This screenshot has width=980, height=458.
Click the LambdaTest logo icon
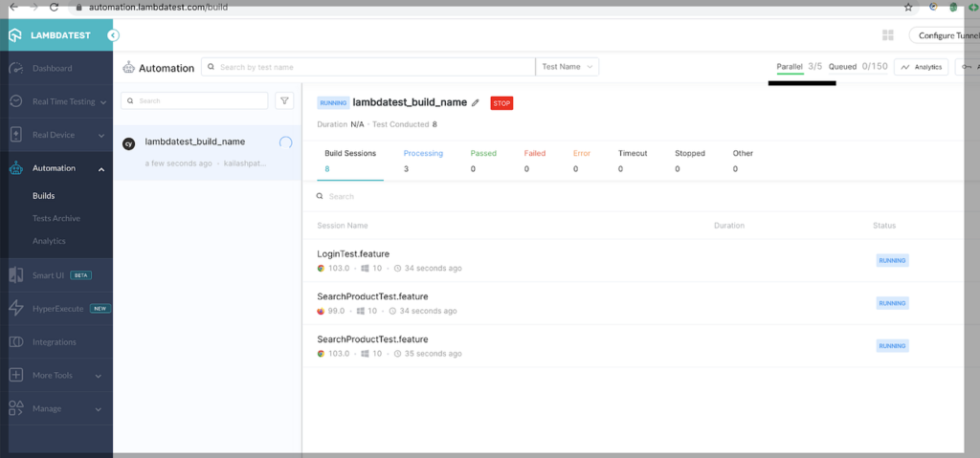coord(15,35)
